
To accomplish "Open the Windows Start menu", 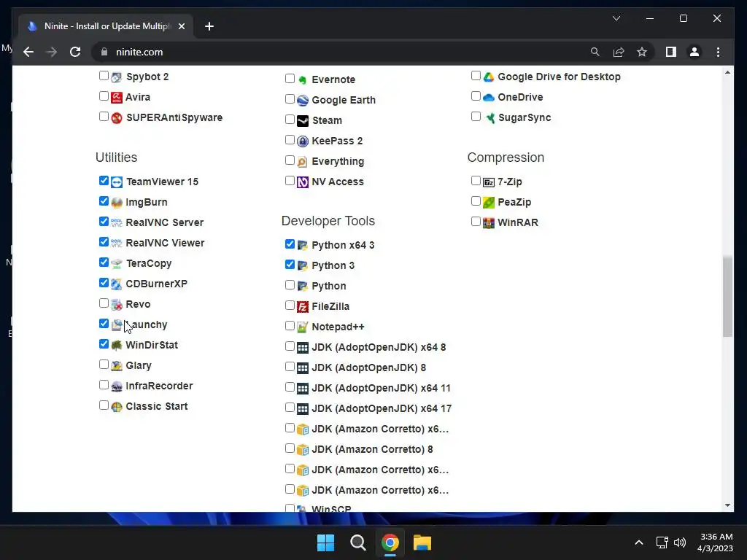I will click(326, 542).
